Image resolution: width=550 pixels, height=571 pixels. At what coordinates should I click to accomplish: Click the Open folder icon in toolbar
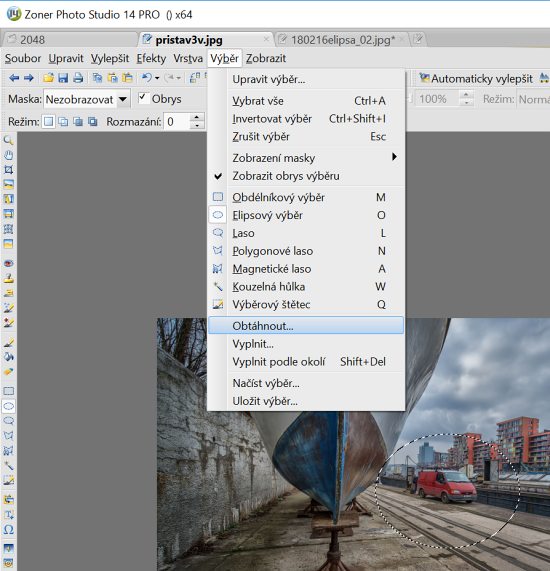[48, 78]
